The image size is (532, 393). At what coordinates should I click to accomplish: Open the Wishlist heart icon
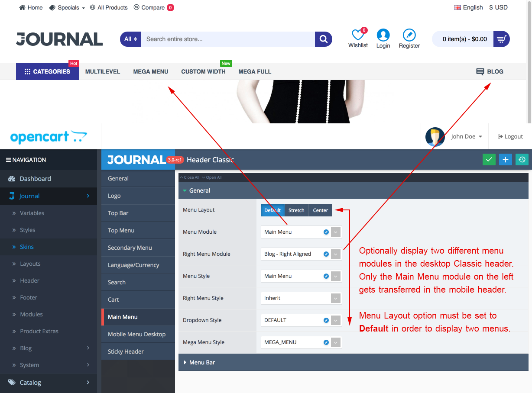[357, 35]
